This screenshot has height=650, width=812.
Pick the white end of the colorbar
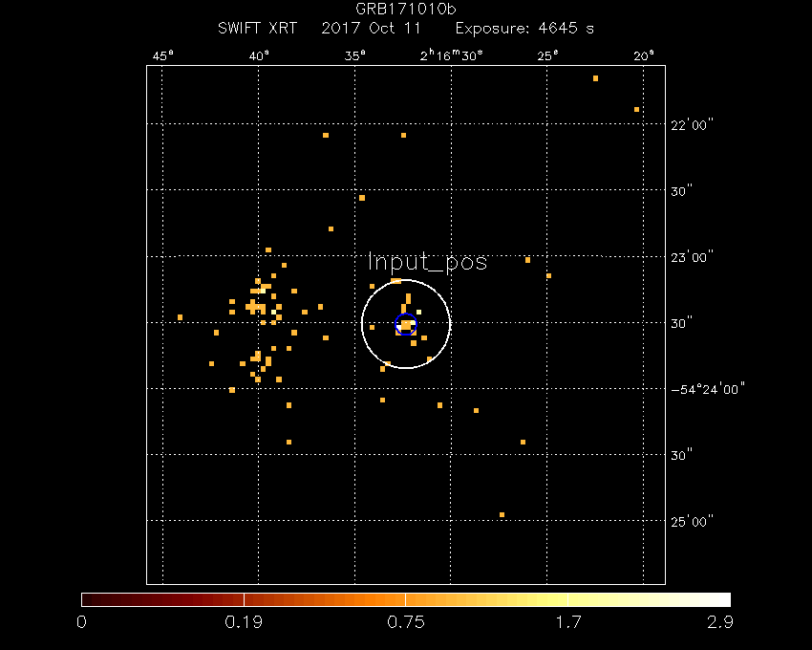(x=722, y=599)
